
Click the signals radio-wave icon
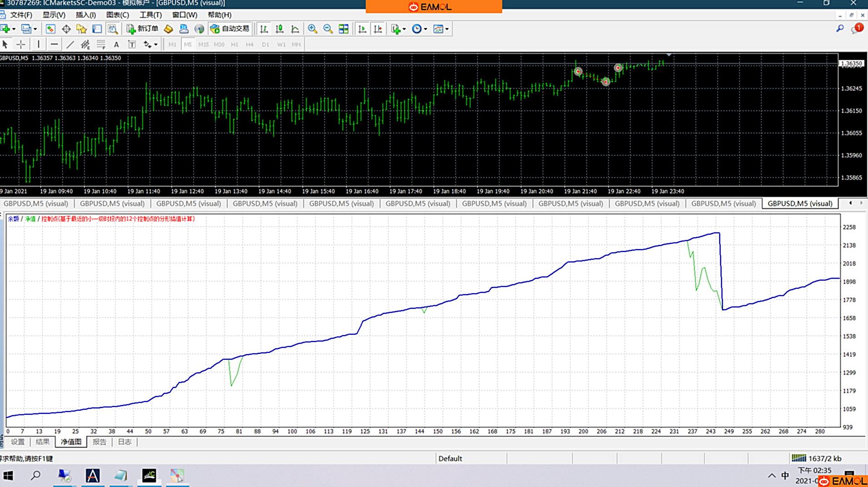point(199,29)
